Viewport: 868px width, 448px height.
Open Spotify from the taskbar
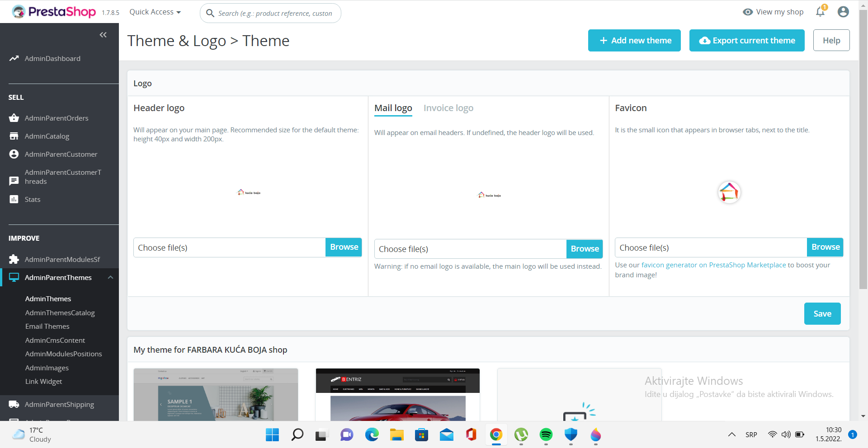click(x=546, y=435)
